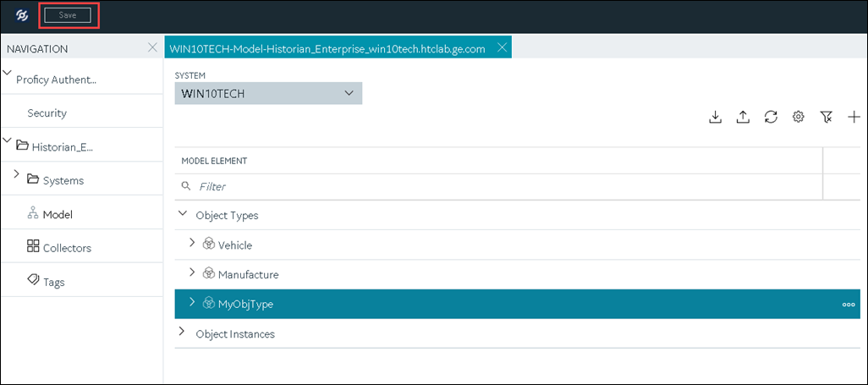Clear filters with the funnel icon

coord(827,117)
